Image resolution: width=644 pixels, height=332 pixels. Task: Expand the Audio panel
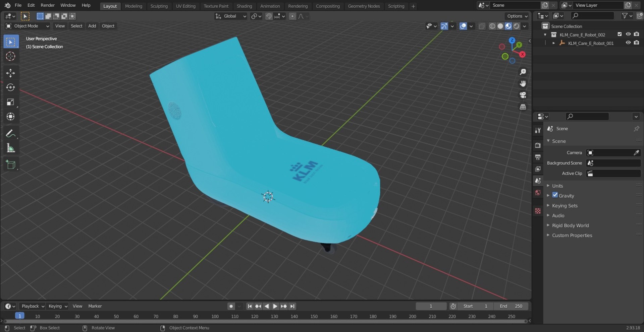pos(558,216)
